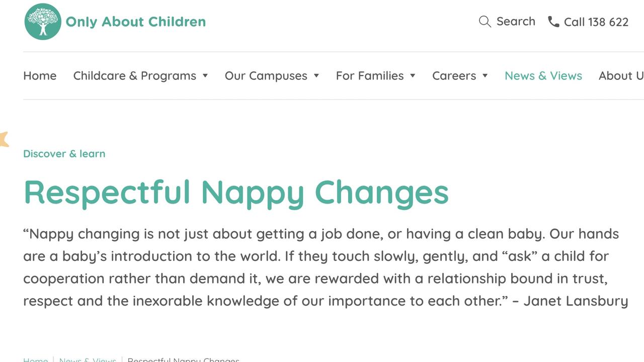The width and height of the screenshot is (644, 362).
Task: Select the For Families menu label
Action: click(x=370, y=76)
